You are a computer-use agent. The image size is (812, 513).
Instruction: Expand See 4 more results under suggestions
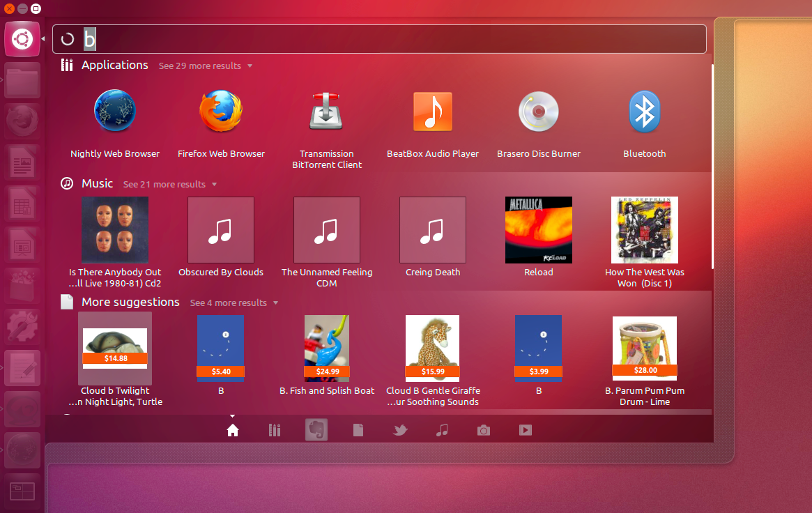click(x=229, y=303)
